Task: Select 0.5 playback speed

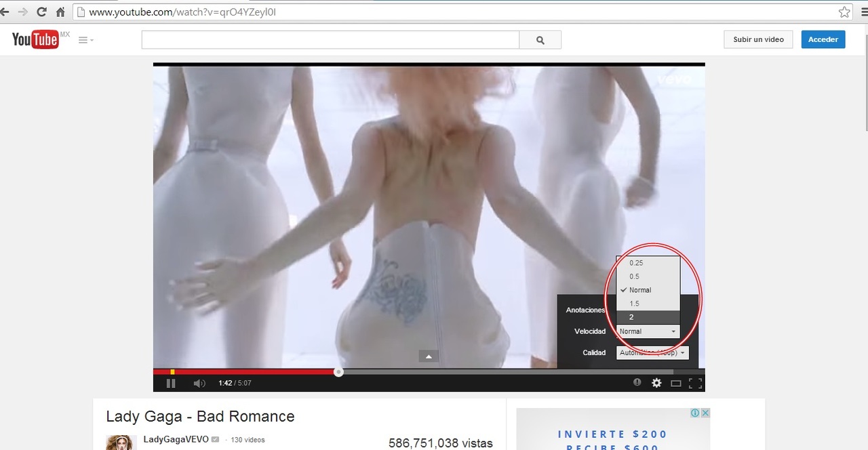Action: (x=648, y=277)
